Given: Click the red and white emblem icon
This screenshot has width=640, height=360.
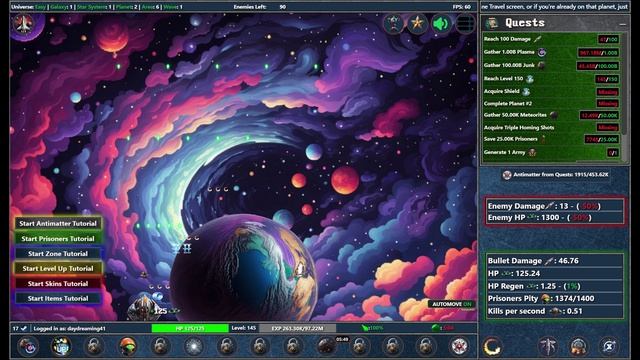Looking at the screenshot, I should tap(459, 347).
